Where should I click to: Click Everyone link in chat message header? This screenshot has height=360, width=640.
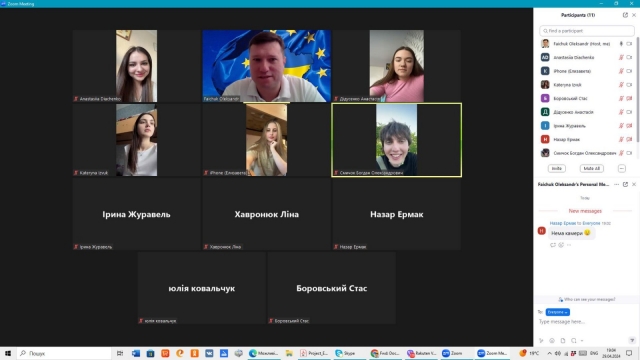591,223
